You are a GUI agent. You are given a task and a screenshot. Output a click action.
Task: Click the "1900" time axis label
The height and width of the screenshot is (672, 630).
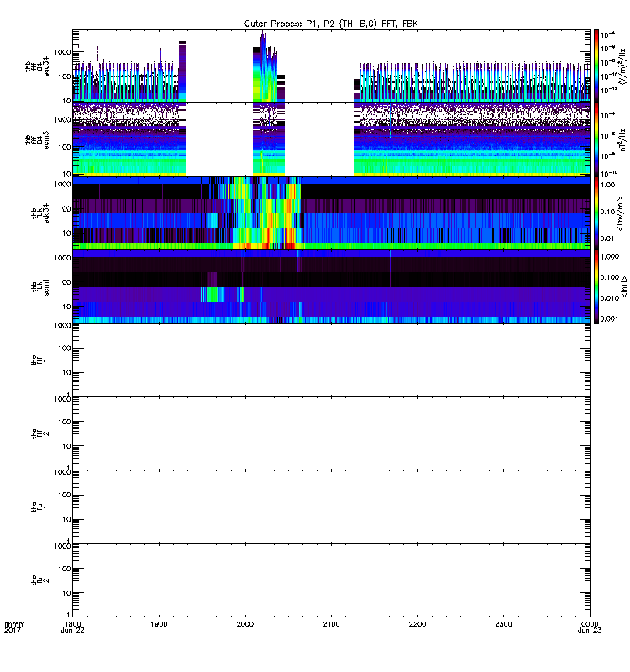pyautogui.click(x=159, y=624)
